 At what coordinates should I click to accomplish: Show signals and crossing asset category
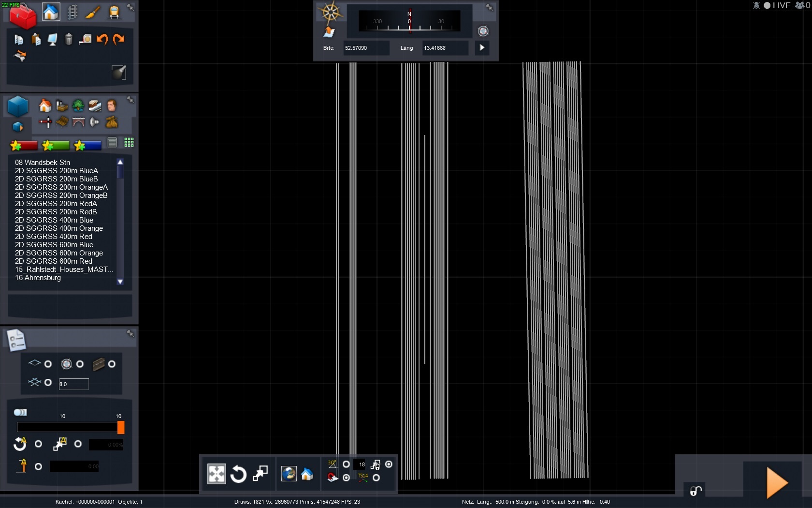46,122
